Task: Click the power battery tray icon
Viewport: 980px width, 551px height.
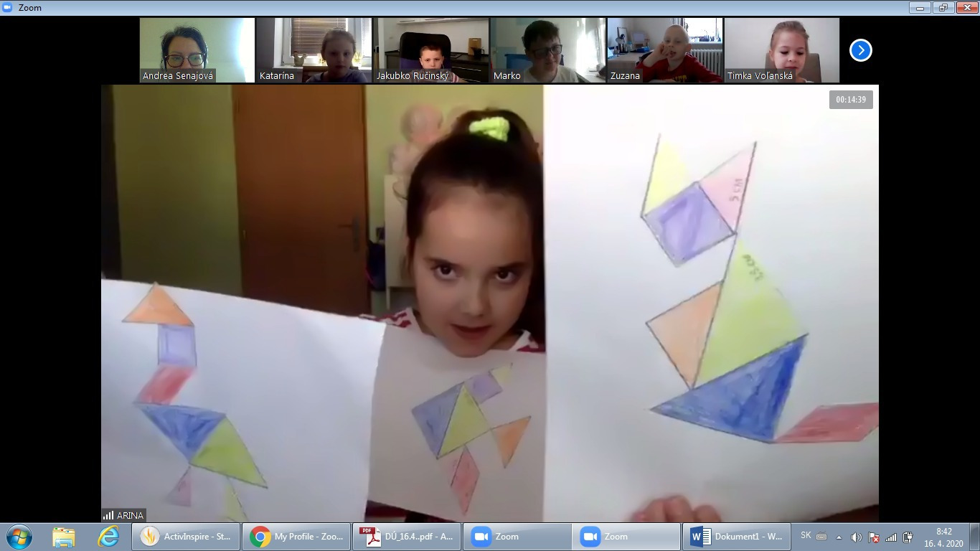Action: point(908,537)
